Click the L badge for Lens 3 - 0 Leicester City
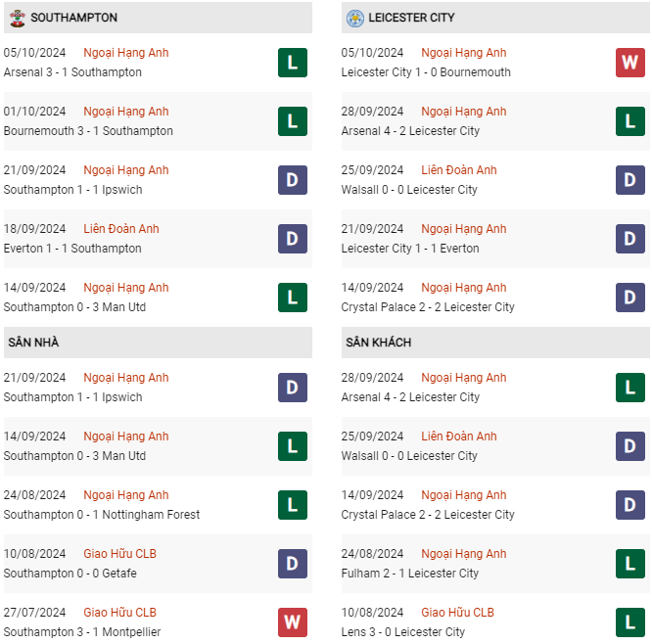652x644 pixels. 629,622
